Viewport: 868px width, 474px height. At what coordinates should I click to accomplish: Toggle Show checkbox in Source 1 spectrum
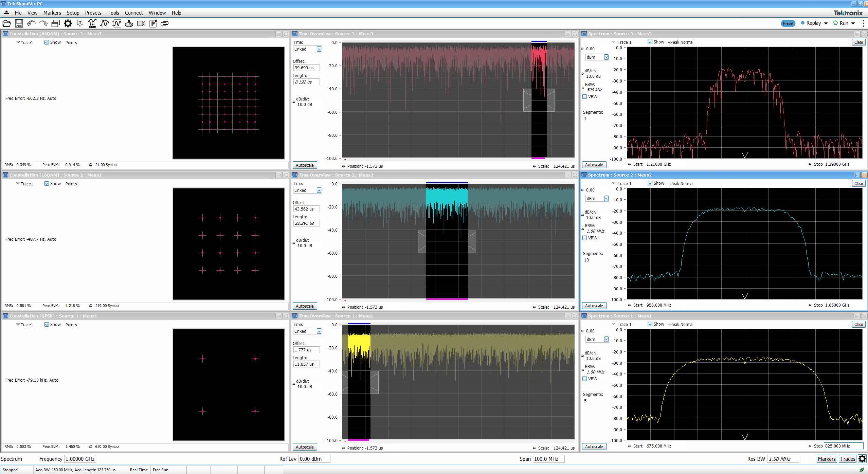650,324
